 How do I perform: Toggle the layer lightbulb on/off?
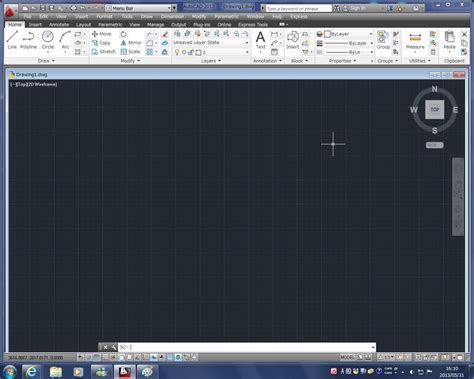177,52
